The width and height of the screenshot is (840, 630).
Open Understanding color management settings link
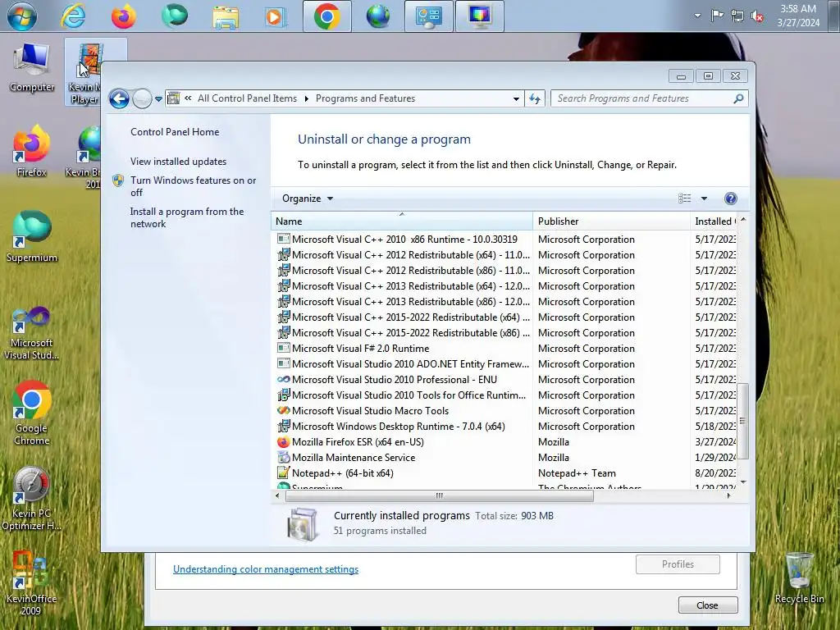pos(266,569)
